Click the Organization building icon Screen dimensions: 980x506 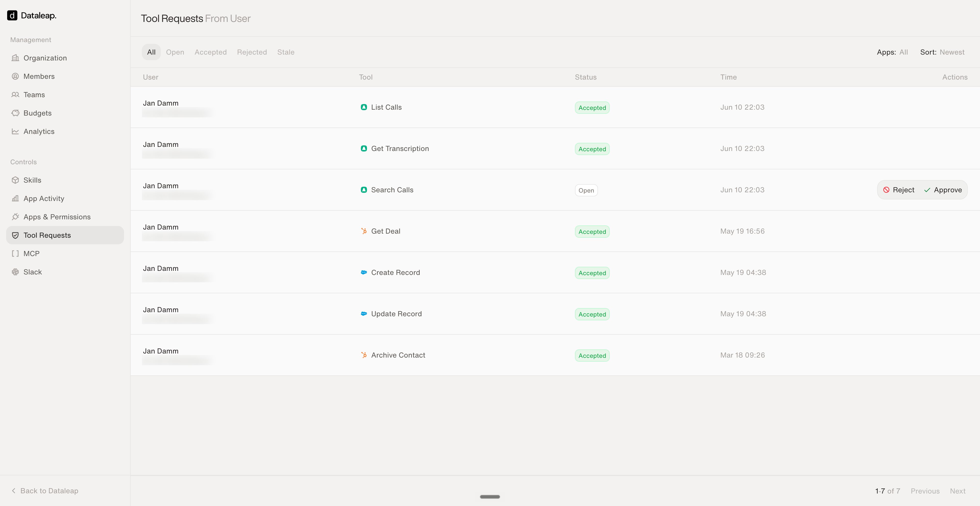(x=15, y=58)
